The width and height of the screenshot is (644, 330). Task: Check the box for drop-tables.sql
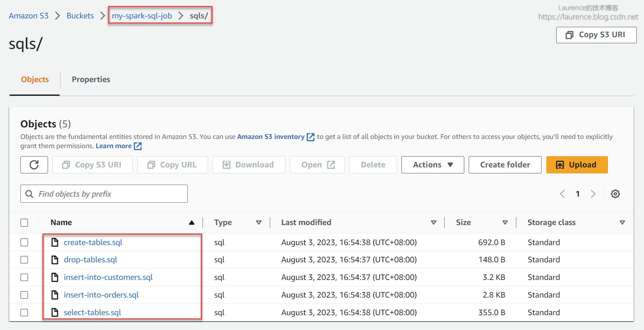tap(24, 260)
